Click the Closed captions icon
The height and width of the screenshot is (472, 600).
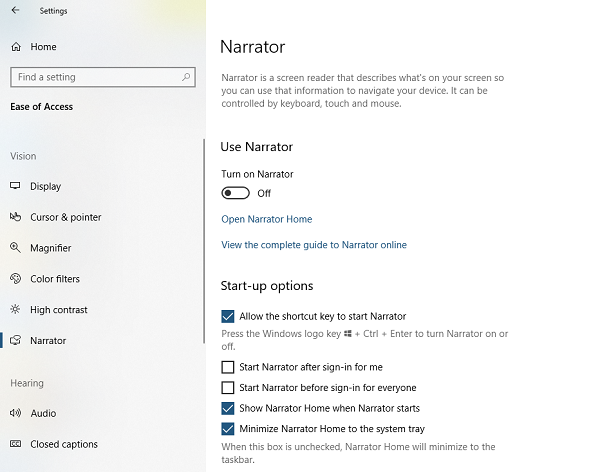click(x=15, y=444)
